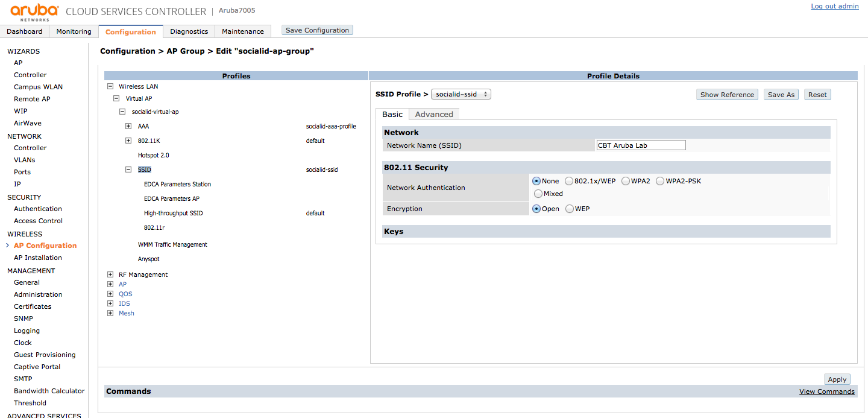Click the Save Configuration button
Screen dimensions: 868x418
[x=317, y=30]
